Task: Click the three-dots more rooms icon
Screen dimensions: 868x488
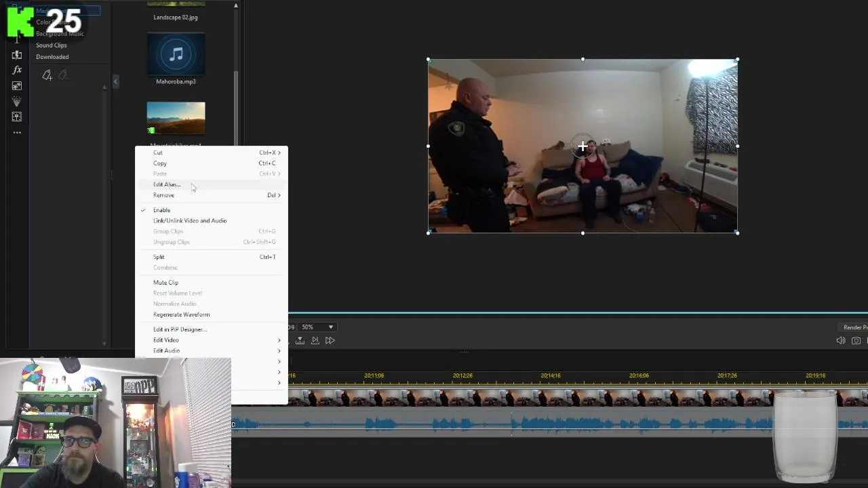Action: pos(17,132)
